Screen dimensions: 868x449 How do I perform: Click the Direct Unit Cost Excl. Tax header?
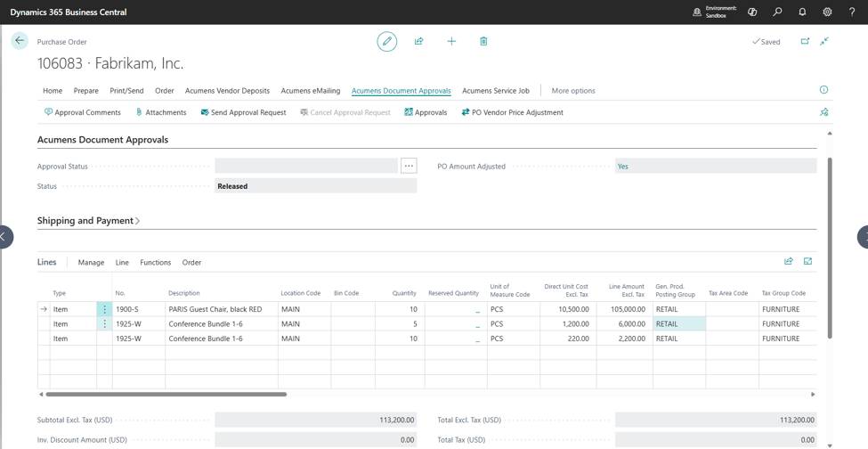point(565,290)
